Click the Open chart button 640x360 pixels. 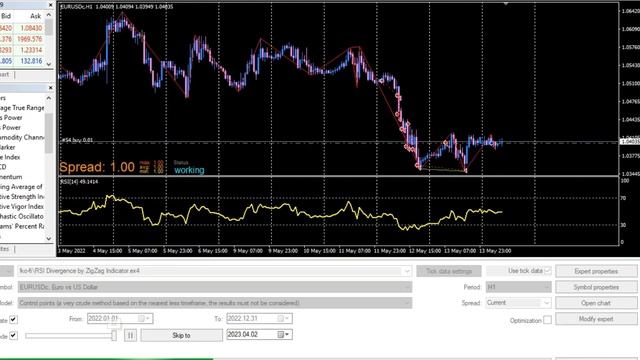tap(596, 303)
